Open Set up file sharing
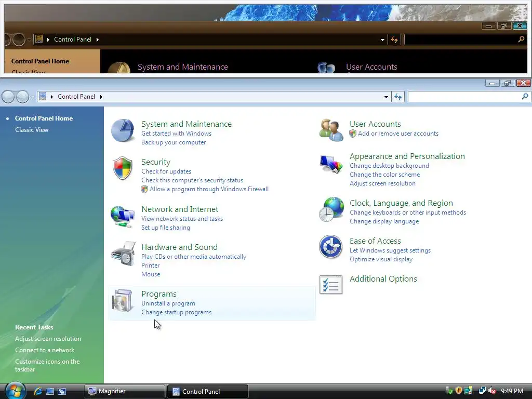The height and width of the screenshot is (399, 532). coord(166,228)
